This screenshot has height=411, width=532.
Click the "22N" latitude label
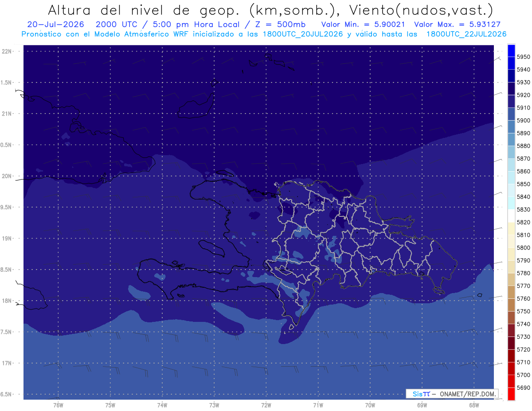click(8, 51)
